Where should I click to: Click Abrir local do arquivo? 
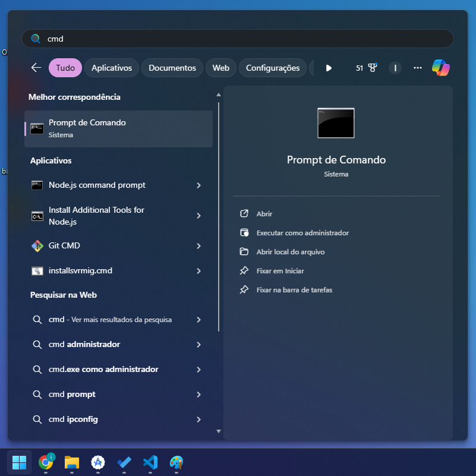[290, 252]
